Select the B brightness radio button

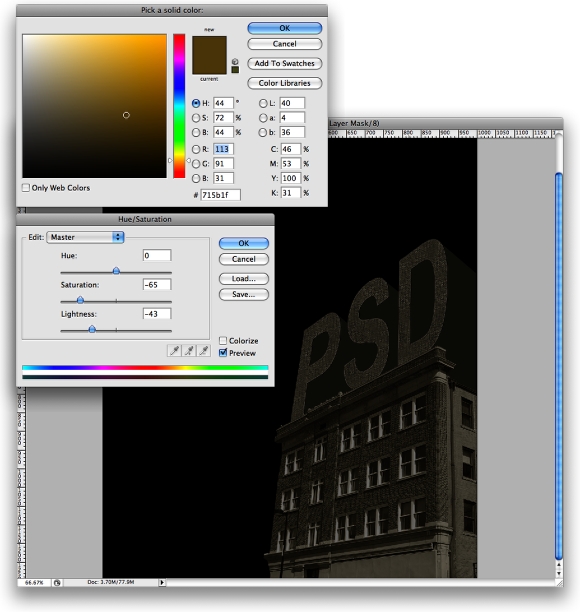click(196, 133)
